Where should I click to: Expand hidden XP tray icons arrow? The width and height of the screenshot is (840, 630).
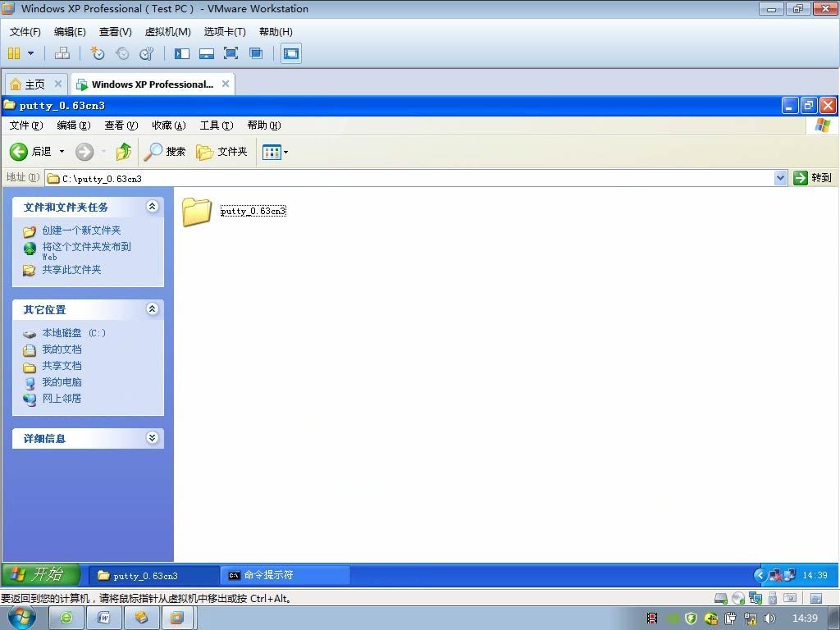point(760,575)
